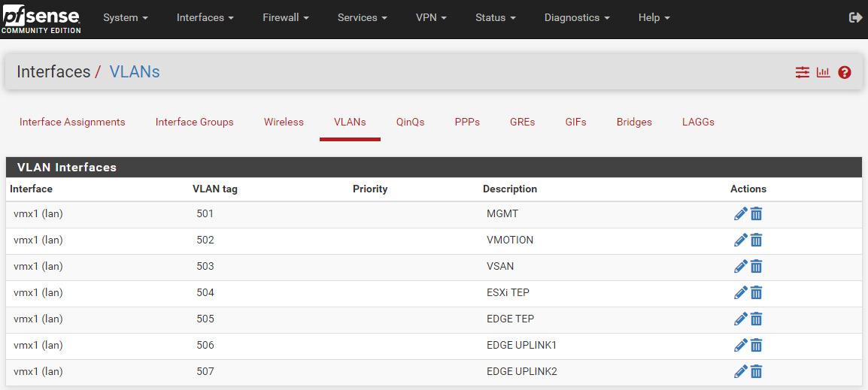This screenshot has width=868, height=390.
Task: Click the pfSense logo
Action: [x=41, y=19]
